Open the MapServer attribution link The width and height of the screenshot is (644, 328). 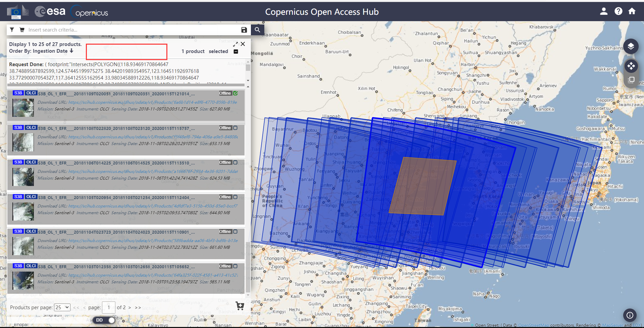tap(612, 325)
